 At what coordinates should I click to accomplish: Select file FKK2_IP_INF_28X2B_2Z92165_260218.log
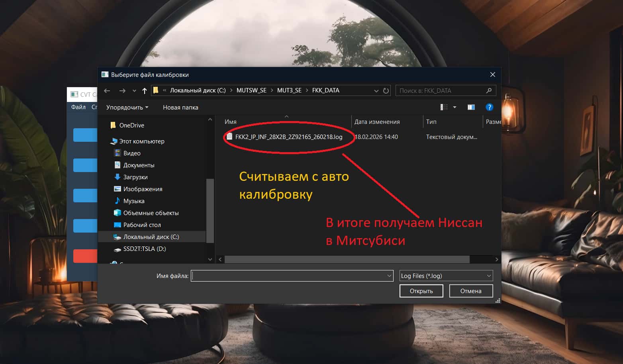pos(289,137)
